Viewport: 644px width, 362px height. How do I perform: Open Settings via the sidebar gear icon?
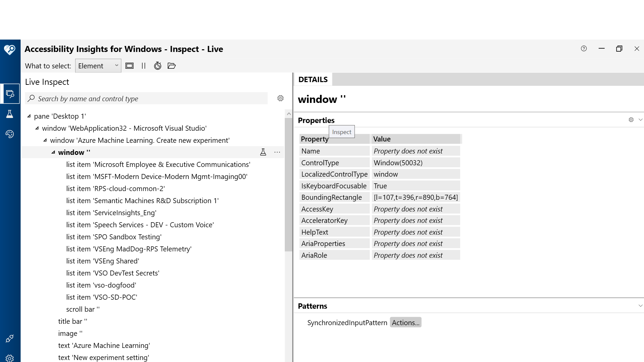(x=10, y=358)
